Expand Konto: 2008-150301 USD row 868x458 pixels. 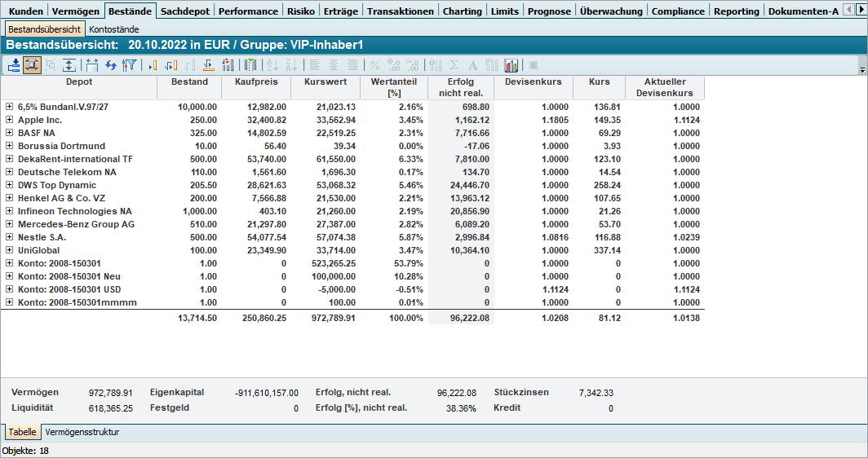pyautogui.click(x=9, y=289)
